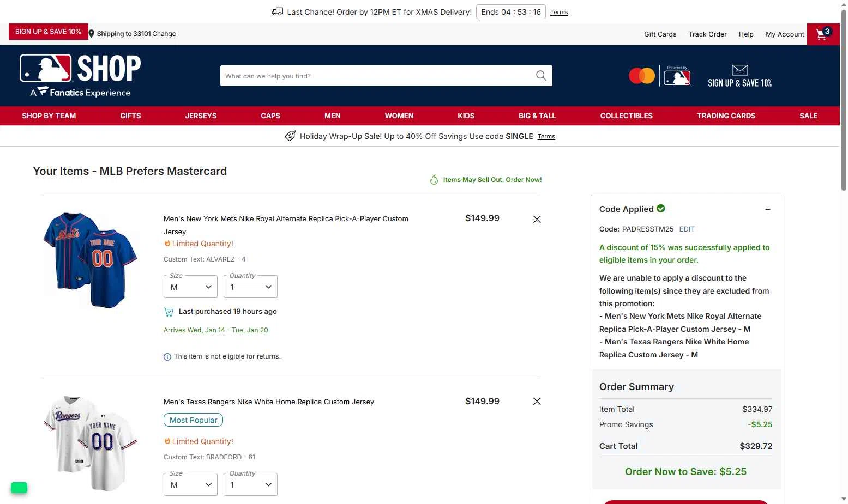Open the COLLECTIBLES menu
This screenshot has width=848, height=504.
point(627,116)
